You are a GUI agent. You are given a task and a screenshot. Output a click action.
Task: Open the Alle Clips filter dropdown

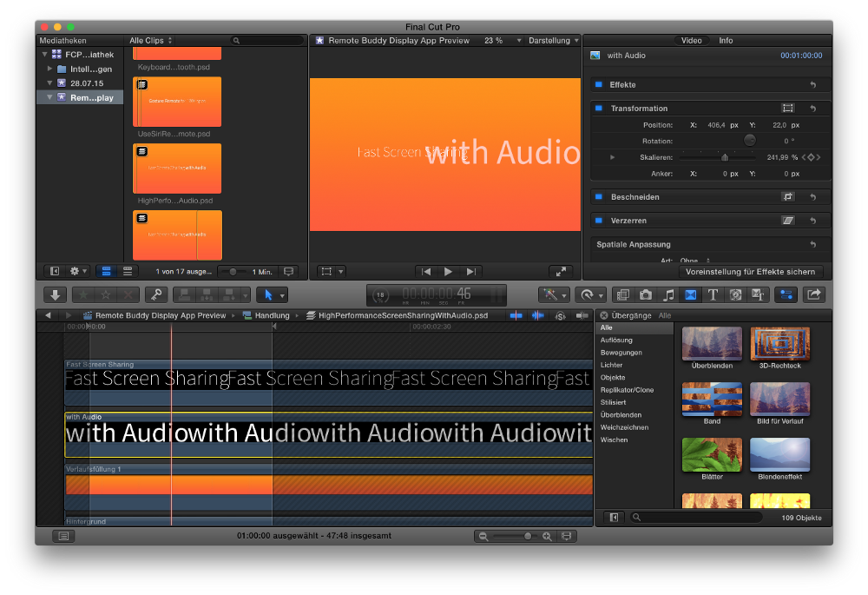(150, 41)
